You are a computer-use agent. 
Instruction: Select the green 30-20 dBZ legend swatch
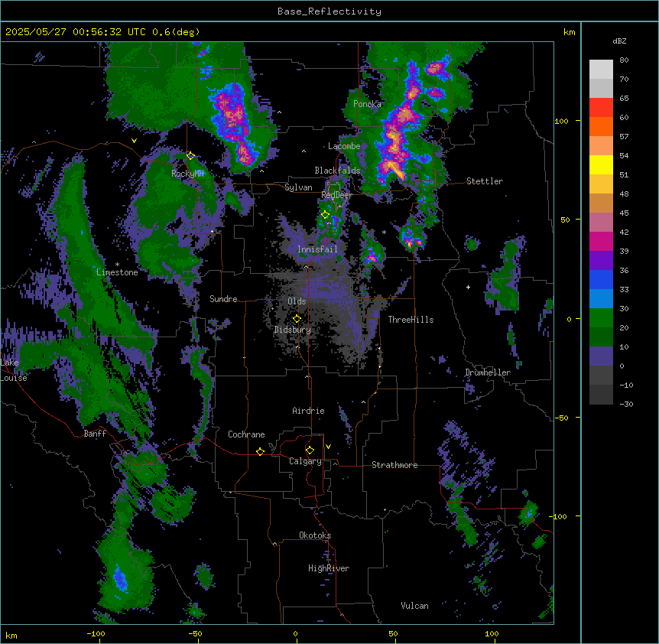tap(601, 318)
